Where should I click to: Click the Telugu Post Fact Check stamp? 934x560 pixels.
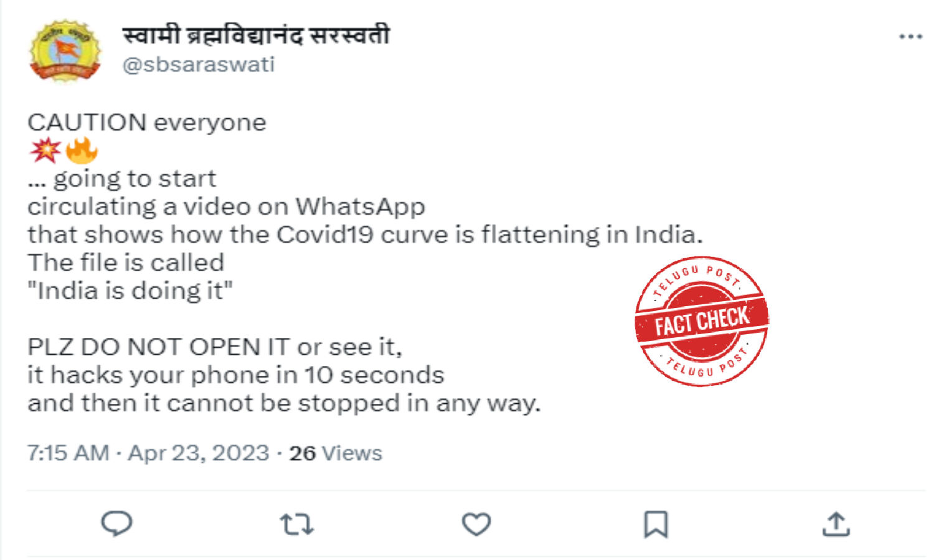pyautogui.click(x=702, y=321)
